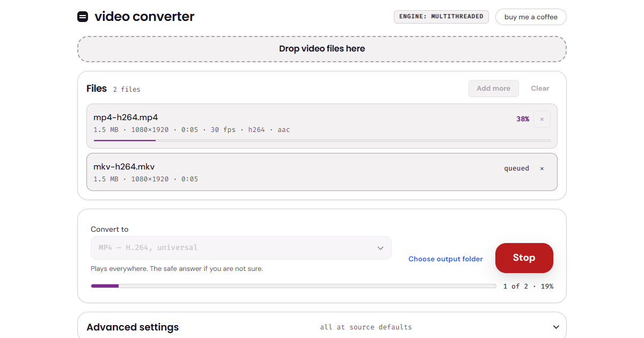The image size is (644, 338).
Task: Click the overall conversion progress bar
Action: pos(294,286)
